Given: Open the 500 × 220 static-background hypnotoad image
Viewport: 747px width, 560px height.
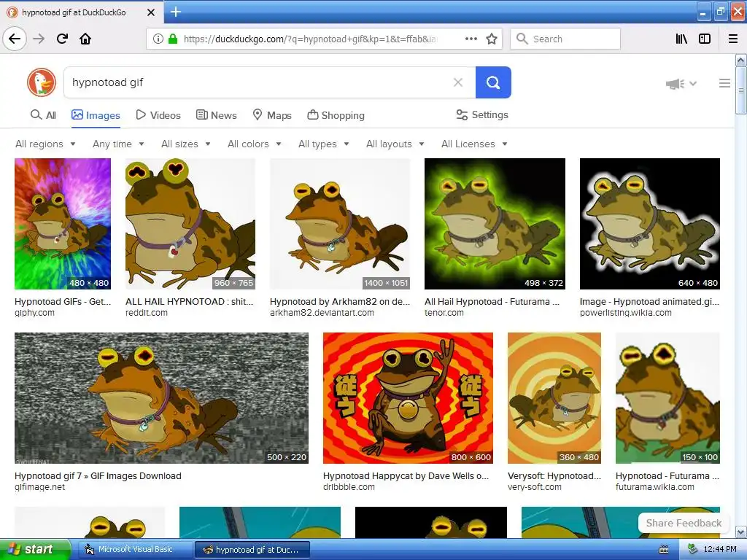Looking at the screenshot, I should [x=161, y=398].
